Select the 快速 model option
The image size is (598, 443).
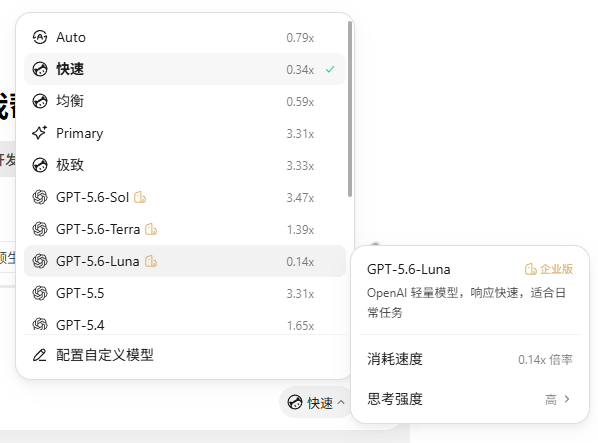click(x=185, y=69)
